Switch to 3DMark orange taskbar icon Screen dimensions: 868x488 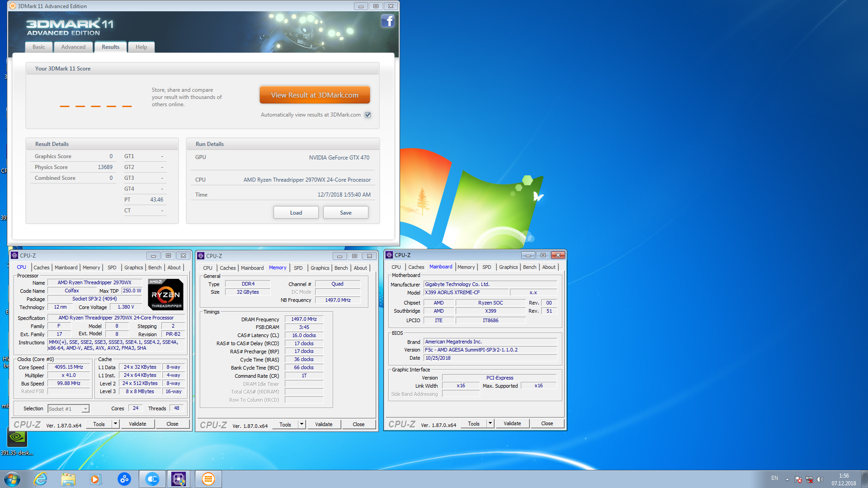point(208,479)
